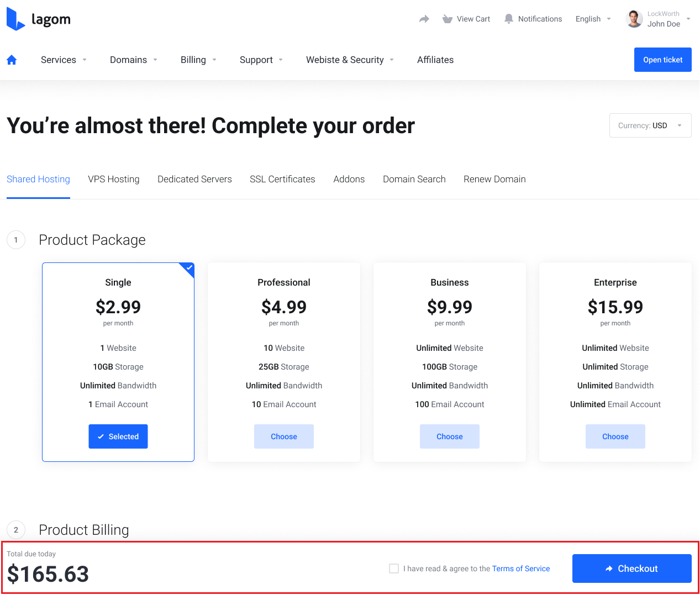700x595 pixels.
Task: Expand the Services menu
Action: [64, 60]
